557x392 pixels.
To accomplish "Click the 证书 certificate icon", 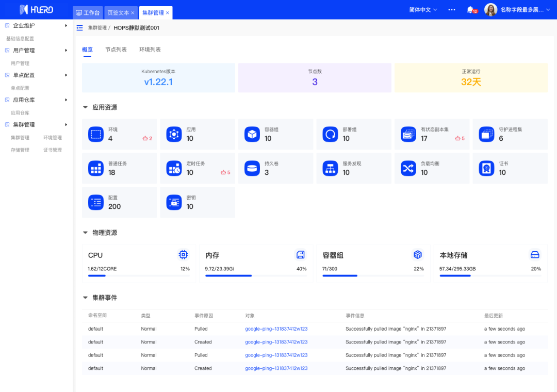I will (x=486, y=169).
